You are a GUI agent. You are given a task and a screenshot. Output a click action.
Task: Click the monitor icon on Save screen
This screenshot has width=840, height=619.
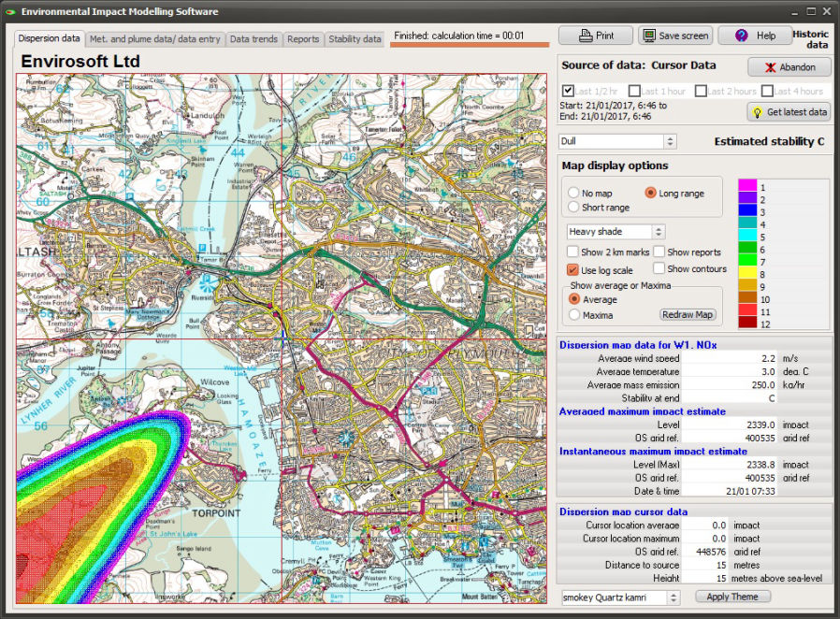(649, 36)
